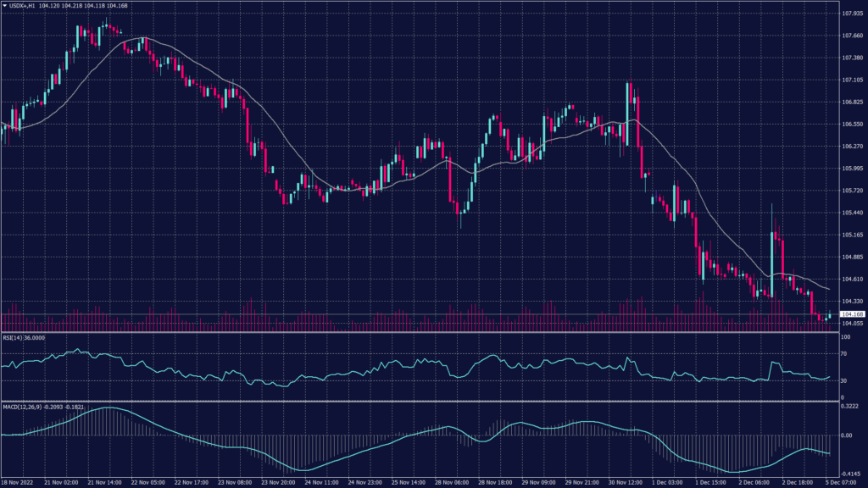Click the 104.610 price scale label
The image size is (868, 488).
point(852,279)
